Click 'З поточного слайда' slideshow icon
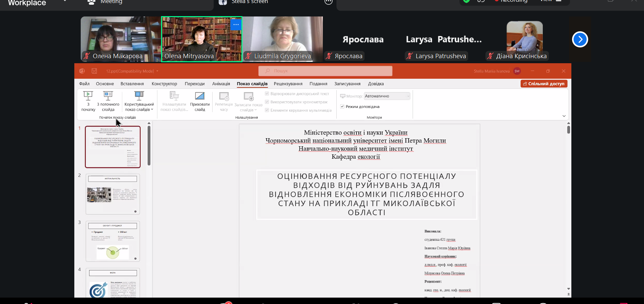This screenshot has width=644, height=304. 108,97
